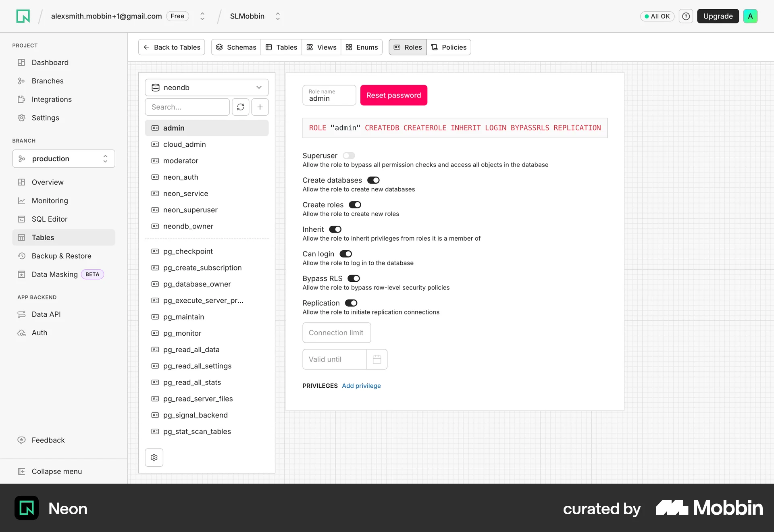The width and height of the screenshot is (774, 532).
Task: Click the Feedback icon
Action: (21, 440)
